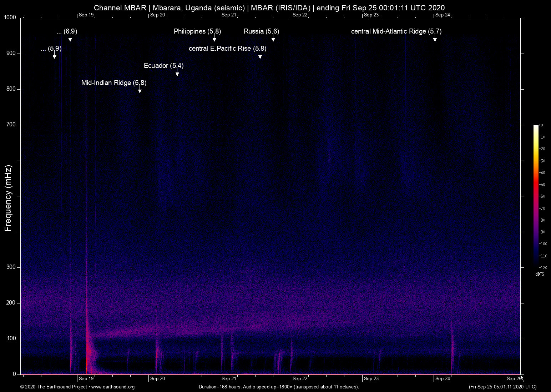Select the central E.Pacific Rise (5.8) arrow
Screen dimensions: 551x392
(260, 56)
